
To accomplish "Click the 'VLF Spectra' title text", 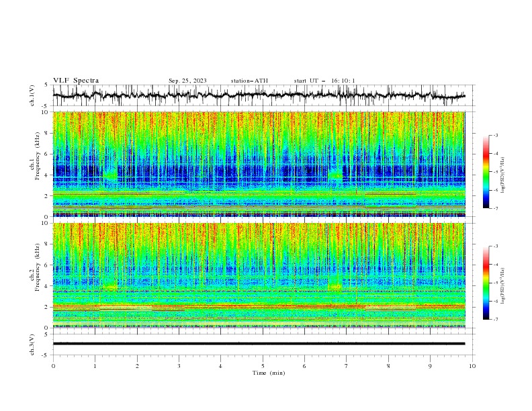I will pos(76,81).
